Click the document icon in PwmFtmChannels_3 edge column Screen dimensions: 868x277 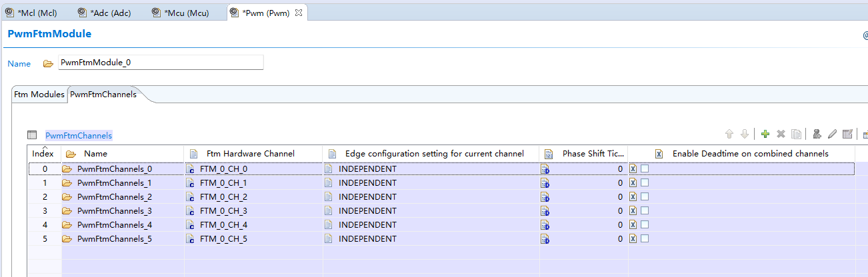tap(329, 211)
